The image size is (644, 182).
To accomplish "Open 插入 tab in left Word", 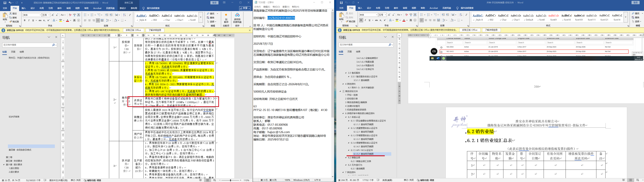I will 24,8.
